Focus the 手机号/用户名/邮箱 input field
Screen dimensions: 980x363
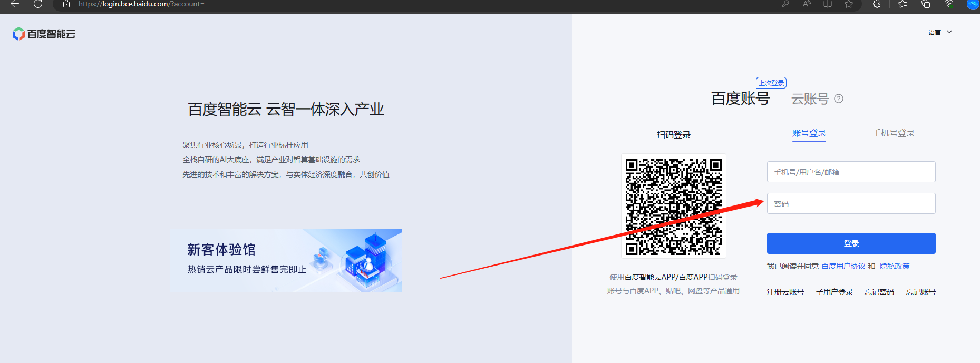(851, 172)
